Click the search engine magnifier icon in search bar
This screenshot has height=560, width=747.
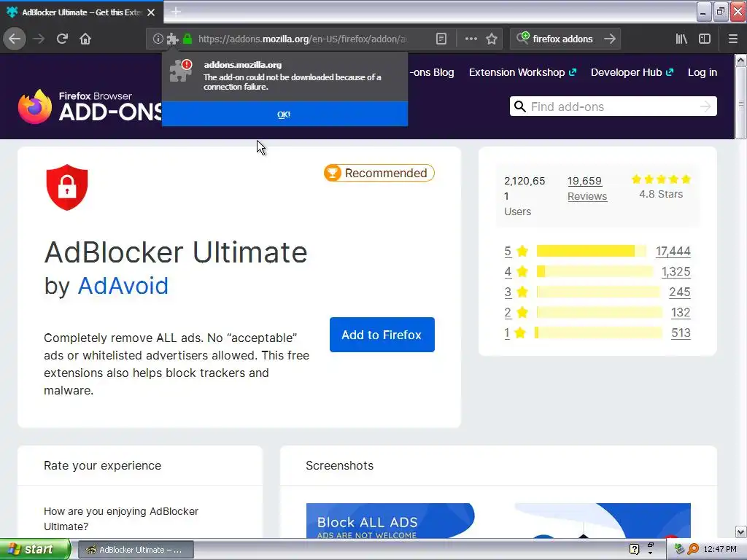[x=522, y=38]
